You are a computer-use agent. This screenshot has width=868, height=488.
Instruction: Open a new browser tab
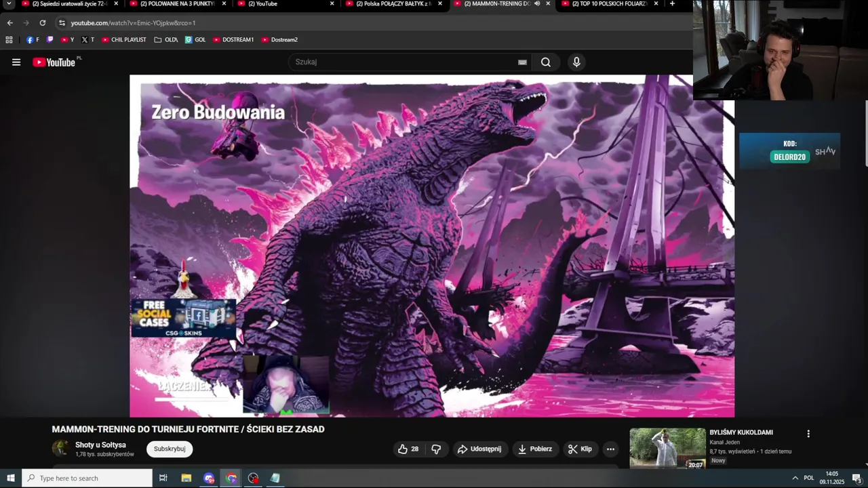click(x=672, y=3)
